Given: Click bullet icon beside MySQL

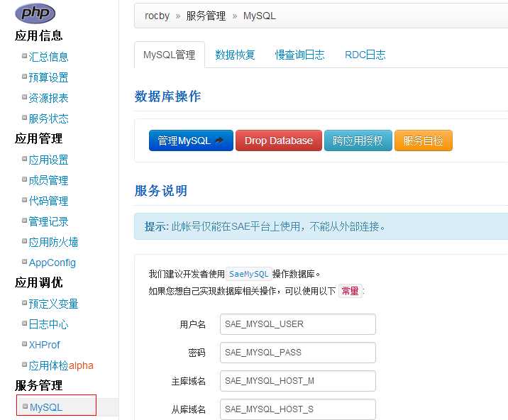Looking at the screenshot, I should (x=26, y=406).
